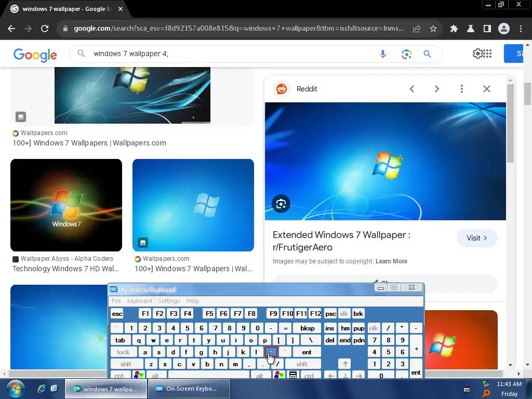
Task: Open Chrome labs flask icon
Action: coord(470,29)
